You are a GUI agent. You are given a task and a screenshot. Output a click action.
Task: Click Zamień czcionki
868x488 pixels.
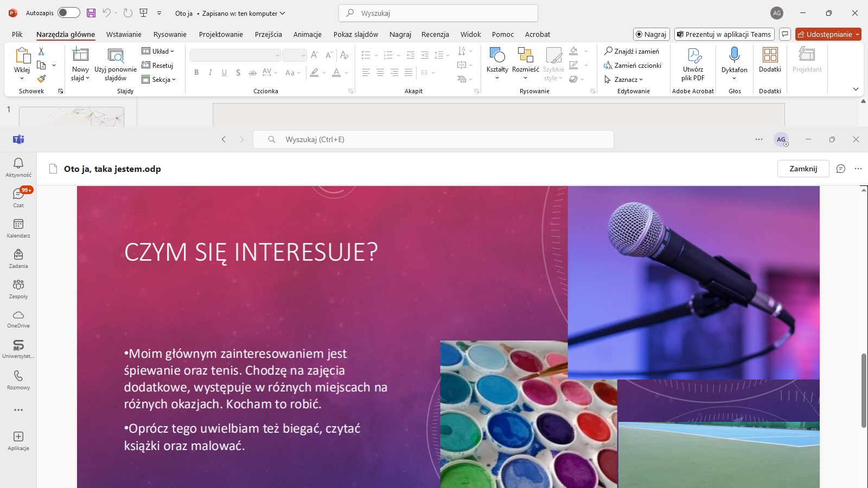click(633, 65)
